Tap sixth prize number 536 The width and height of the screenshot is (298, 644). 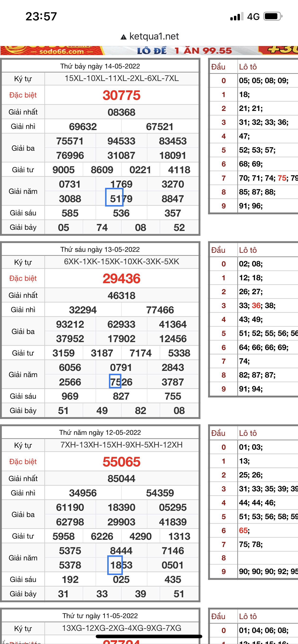click(121, 213)
